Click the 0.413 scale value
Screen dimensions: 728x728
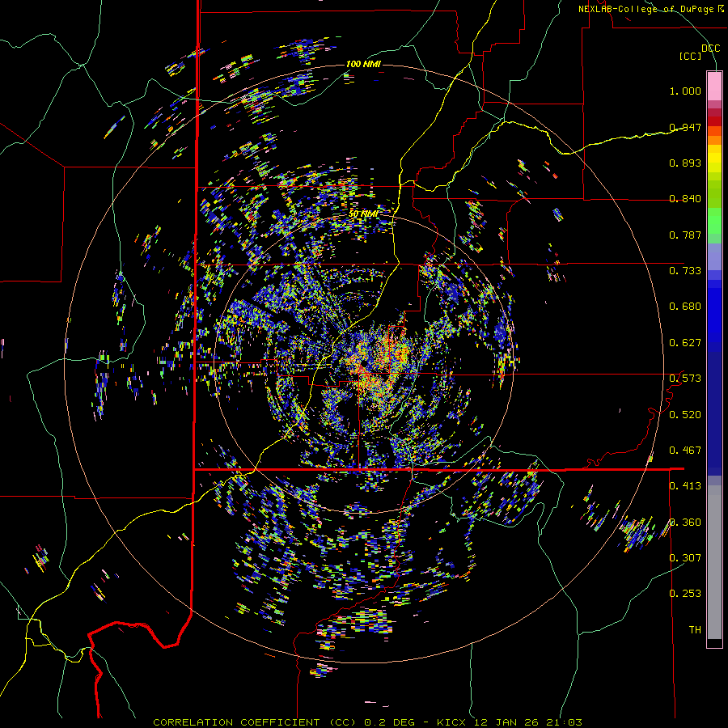(685, 486)
